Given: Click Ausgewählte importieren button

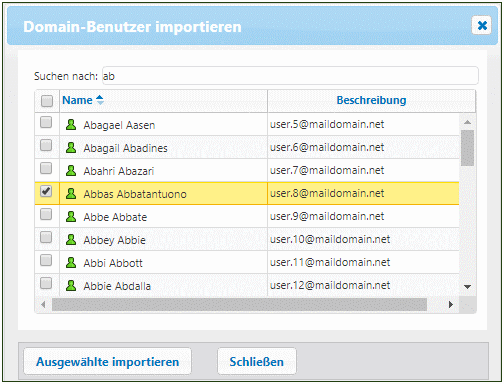Looking at the screenshot, I should (107, 362).
